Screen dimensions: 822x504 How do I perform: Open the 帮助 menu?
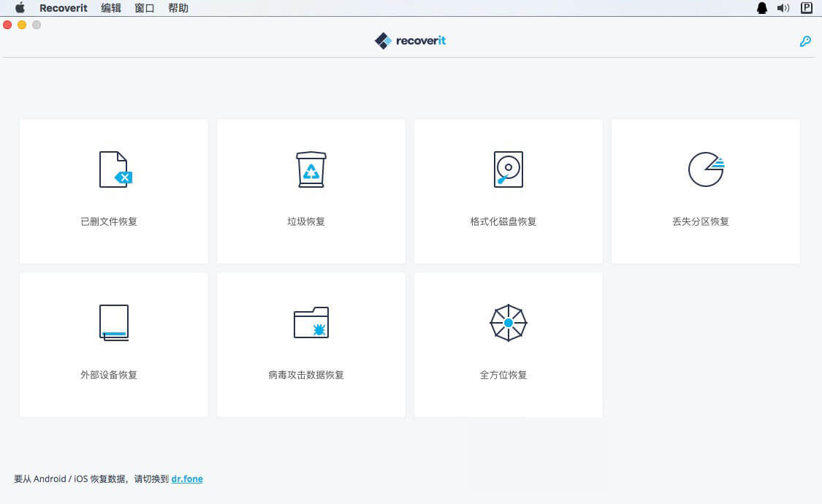coord(178,8)
